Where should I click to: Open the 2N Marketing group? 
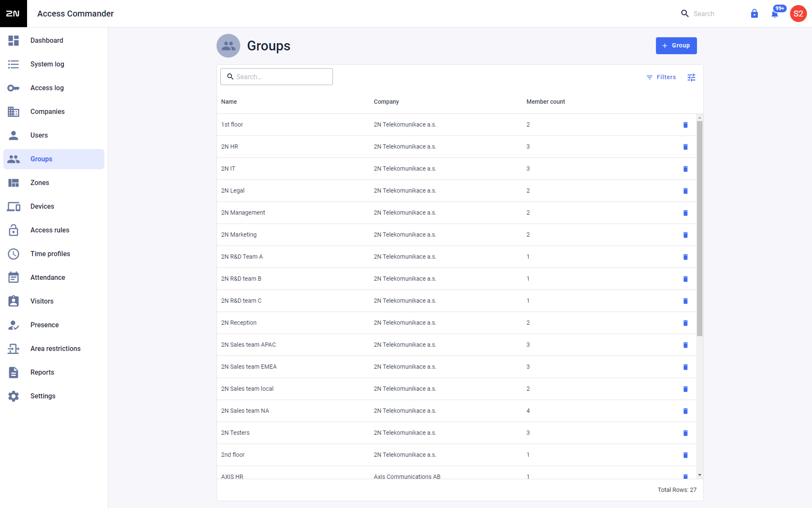coord(456,235)
